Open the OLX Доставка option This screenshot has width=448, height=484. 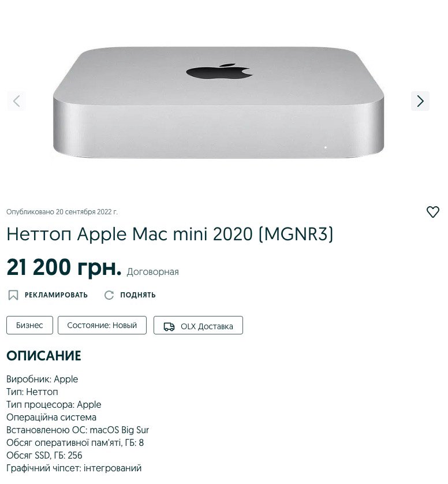click(199, 325)
